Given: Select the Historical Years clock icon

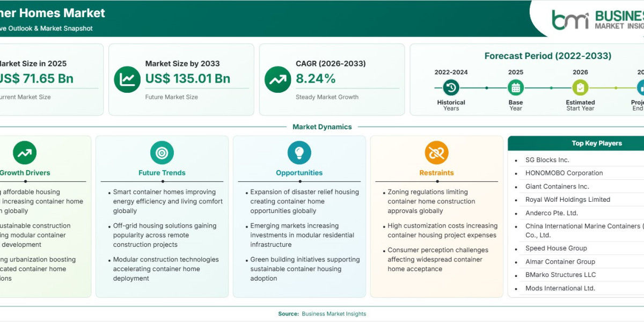Looking at the screenshot, I should coord(451,87).
